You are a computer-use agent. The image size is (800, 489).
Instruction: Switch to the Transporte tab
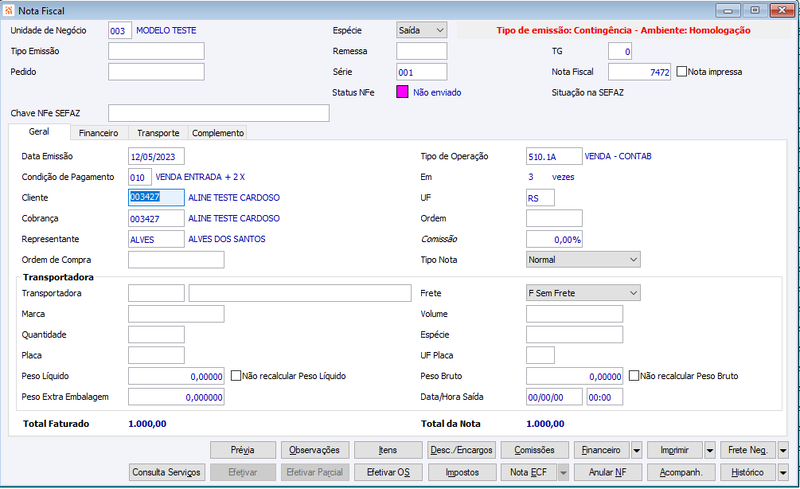[x=158, y=133]
